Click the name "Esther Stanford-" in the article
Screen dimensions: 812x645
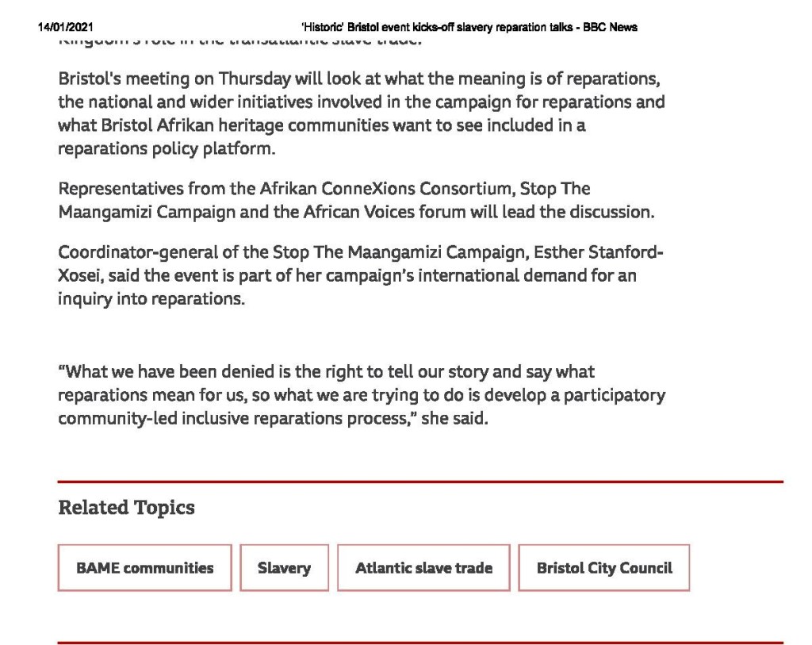tap(605, 253)
